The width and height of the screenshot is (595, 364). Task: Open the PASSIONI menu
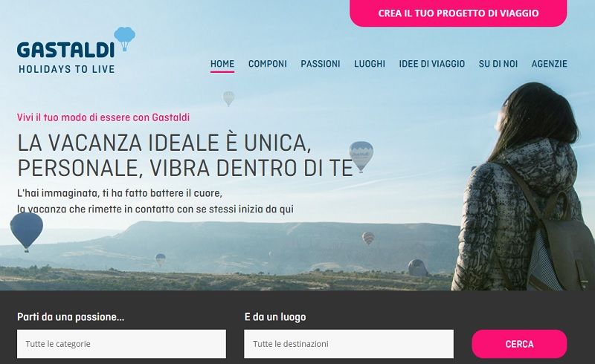[321, 64]
